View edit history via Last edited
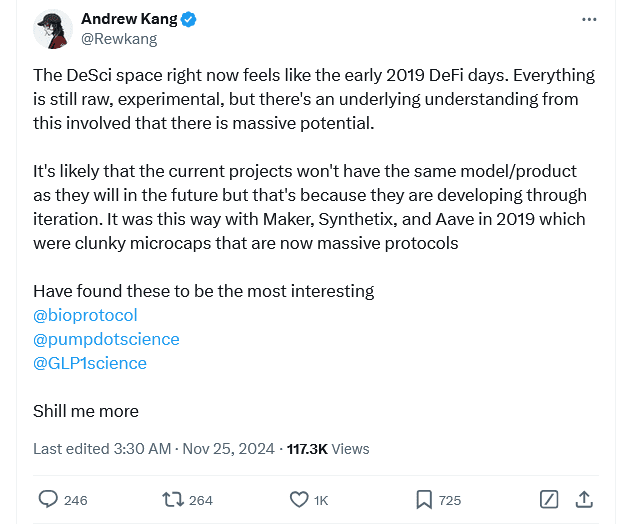The height and width of the screenshot is (524, 631). [102, 449]
